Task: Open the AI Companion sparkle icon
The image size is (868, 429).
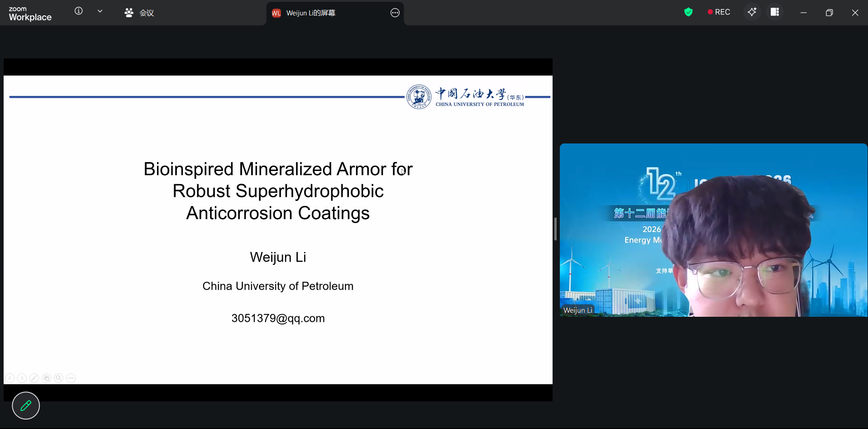Action: click(x=752, y=12)
